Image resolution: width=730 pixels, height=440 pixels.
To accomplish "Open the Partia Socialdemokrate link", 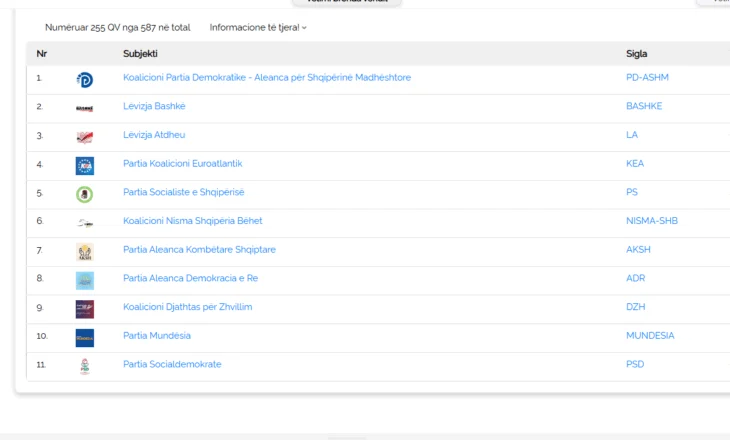I will (x=172, y=364).
